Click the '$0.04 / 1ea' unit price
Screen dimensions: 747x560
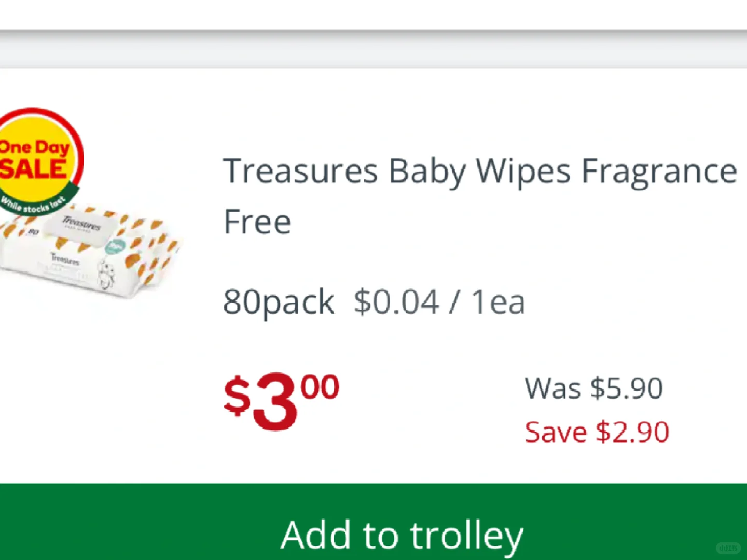pyautogui.click(x=439, y=302)
